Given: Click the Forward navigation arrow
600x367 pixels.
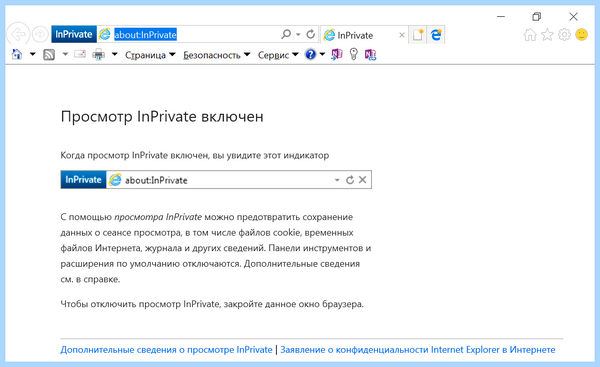Looking at the screenshot, I should (x=40, y=34).
